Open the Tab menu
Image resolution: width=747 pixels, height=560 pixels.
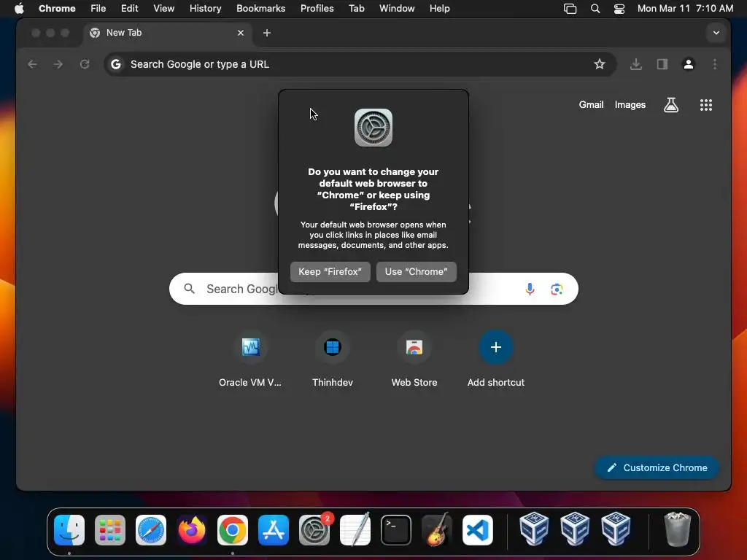pos(356,9)
